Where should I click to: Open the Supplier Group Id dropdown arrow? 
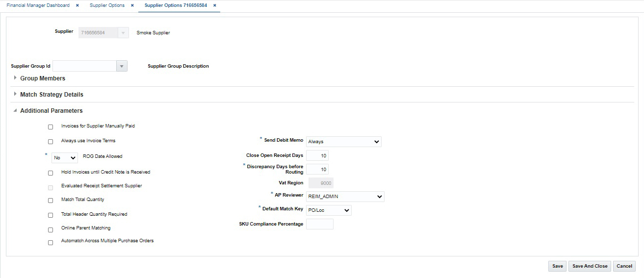pos(122,66)
